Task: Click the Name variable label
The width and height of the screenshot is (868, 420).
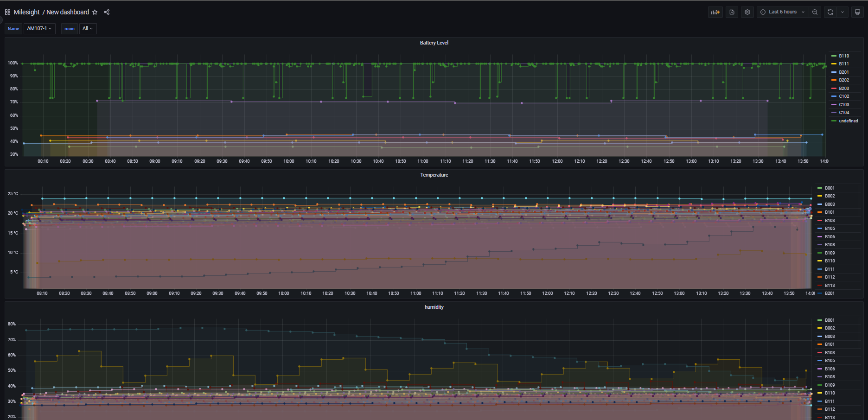Action: (13, 29)
